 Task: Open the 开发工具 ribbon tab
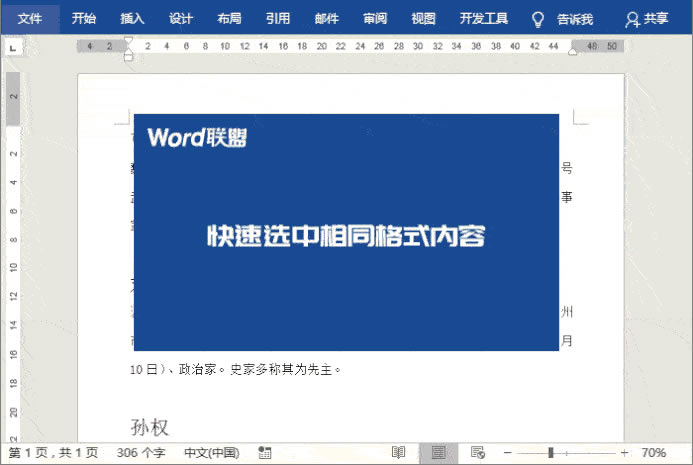(484, 19)
